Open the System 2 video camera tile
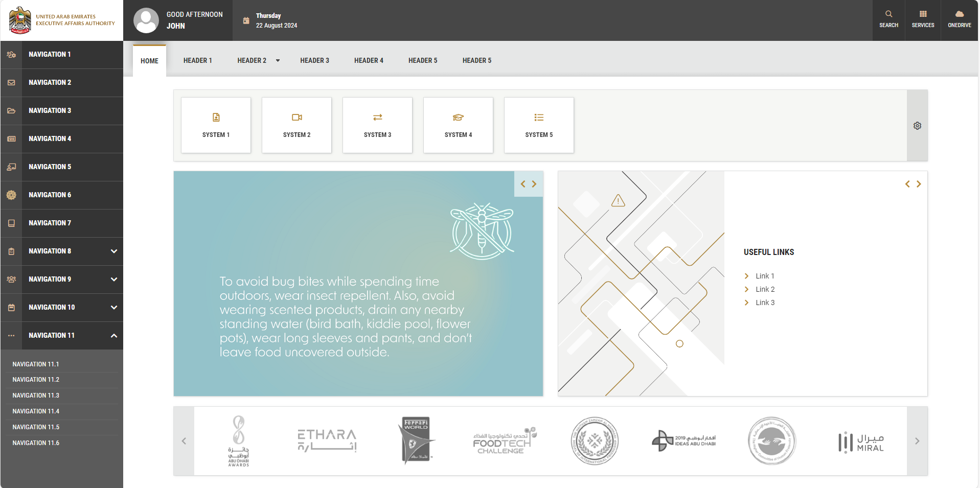 (297, 125)
